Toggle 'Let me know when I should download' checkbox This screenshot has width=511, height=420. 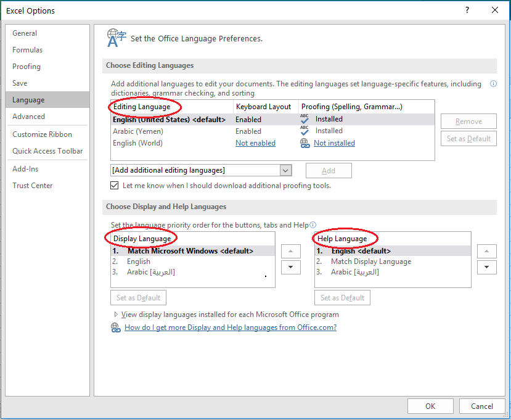[x=115, y=186]
